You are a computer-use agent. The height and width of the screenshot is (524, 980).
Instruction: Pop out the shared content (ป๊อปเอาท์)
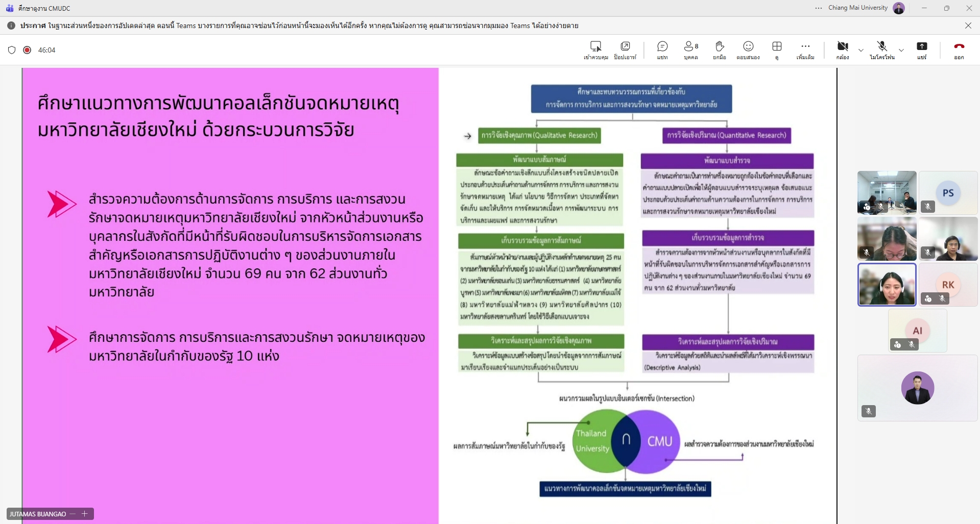(625, 50)
